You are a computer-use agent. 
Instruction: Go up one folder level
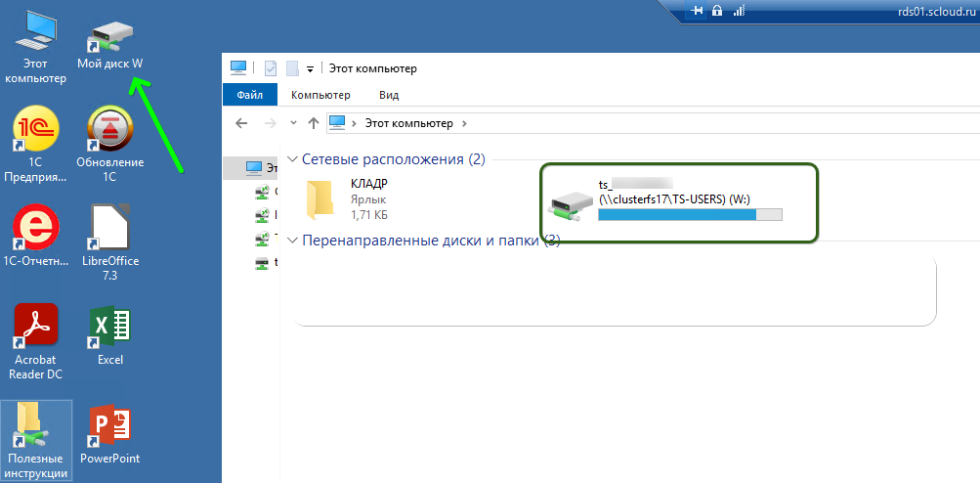pyautogui.click(x=314, y=123)
